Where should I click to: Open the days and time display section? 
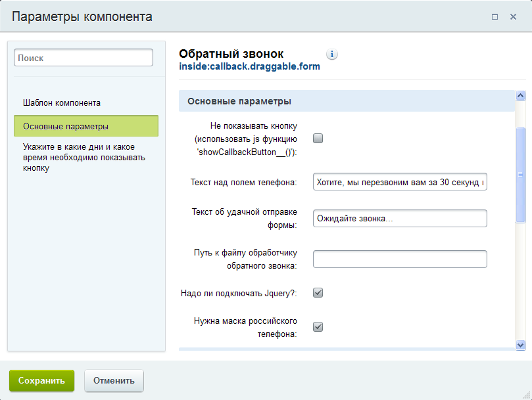click(x=84, y=158)
